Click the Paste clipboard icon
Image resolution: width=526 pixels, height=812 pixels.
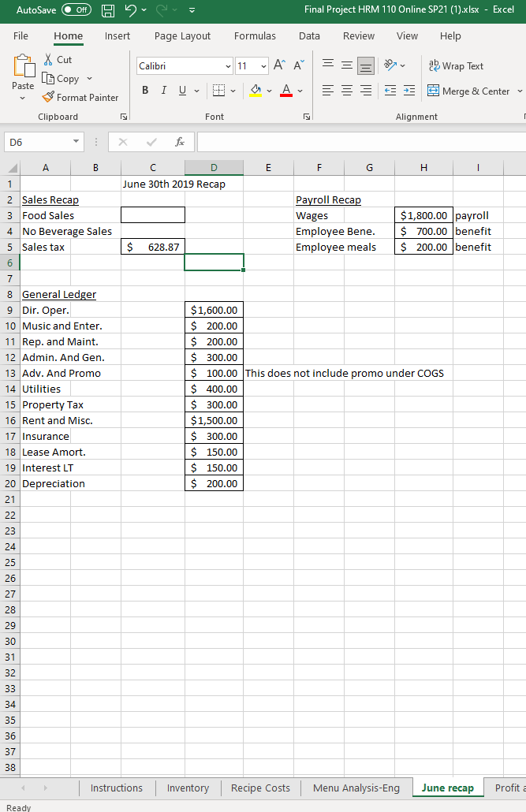24,66
